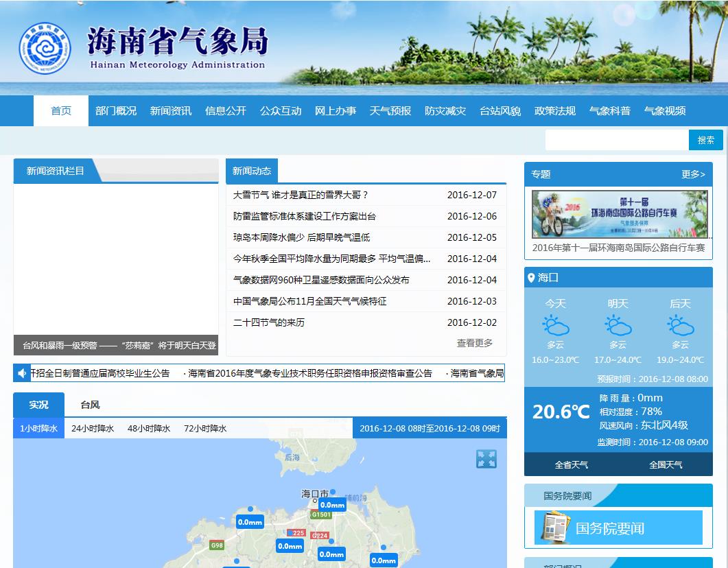This screenshot has width=728, height=568.
Task: Select 防灾减灾 in the navigation bar
Action: [x=445, y=111]
